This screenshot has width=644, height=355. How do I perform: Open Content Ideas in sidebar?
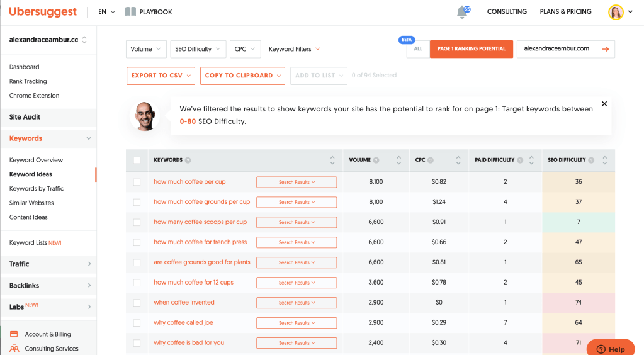[x=28, y=217]
